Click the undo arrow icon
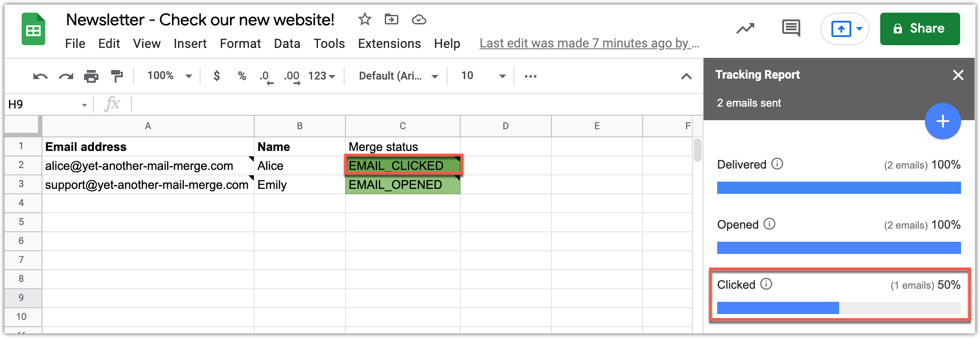Screen dimensions: 980x338 pos(40,76)
